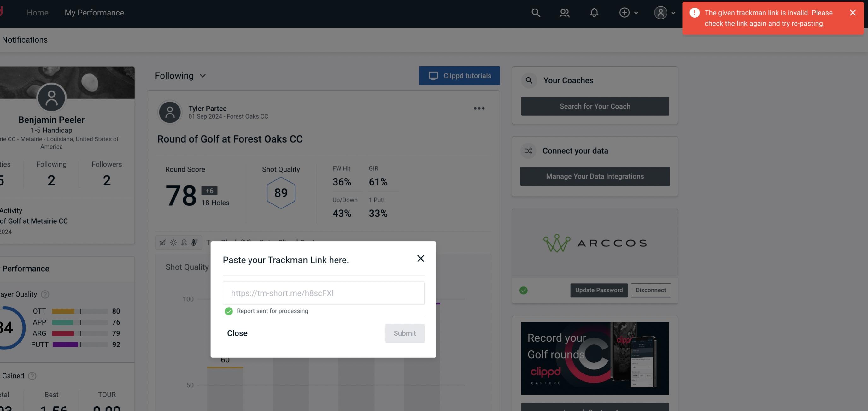Click the add/create plus icon
Viewport: 868px width, 411px height.
click(625, 12)
